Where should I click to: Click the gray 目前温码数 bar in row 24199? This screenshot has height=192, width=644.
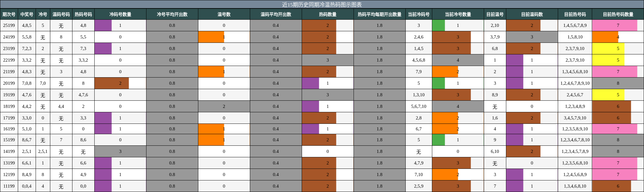pyautogui.click(x=532, y=37)
